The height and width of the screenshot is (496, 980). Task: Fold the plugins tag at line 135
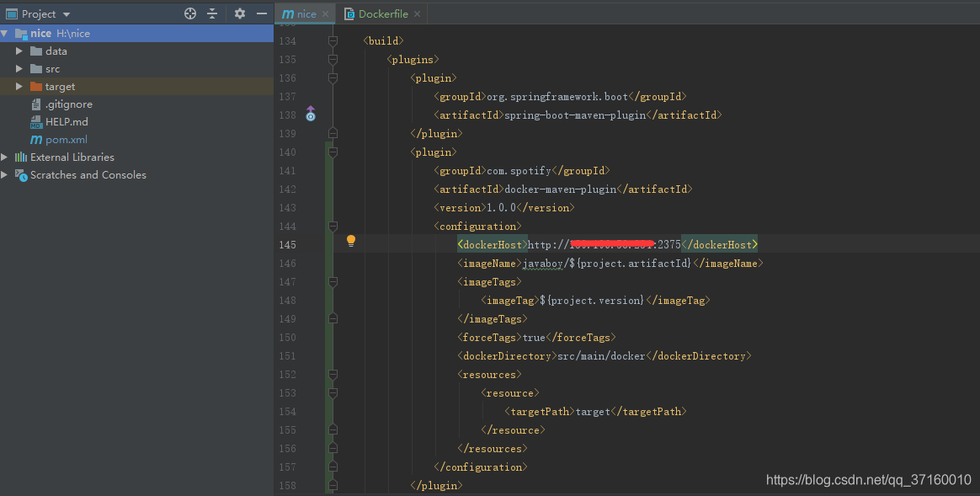tap(333, 60)
